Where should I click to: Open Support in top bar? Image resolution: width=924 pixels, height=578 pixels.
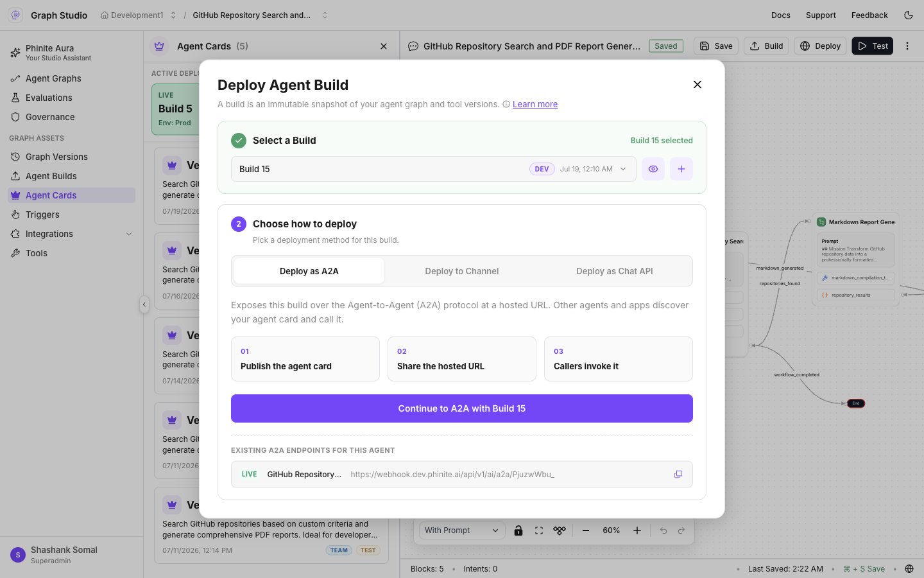[821, 15]
